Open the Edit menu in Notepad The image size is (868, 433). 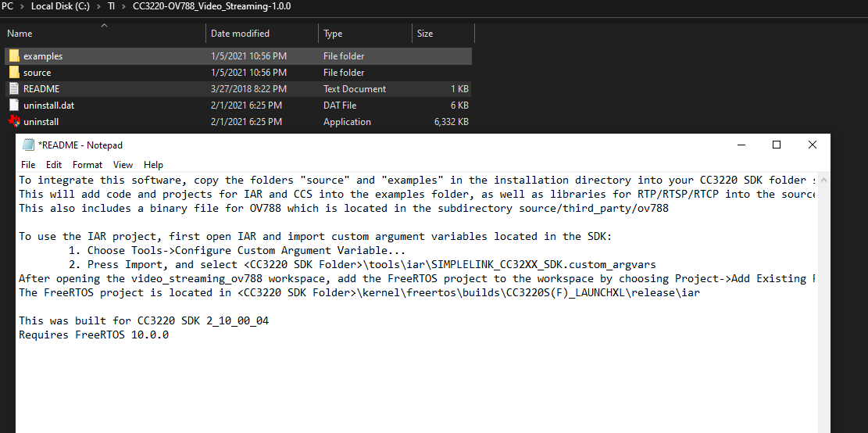[54, 164]
